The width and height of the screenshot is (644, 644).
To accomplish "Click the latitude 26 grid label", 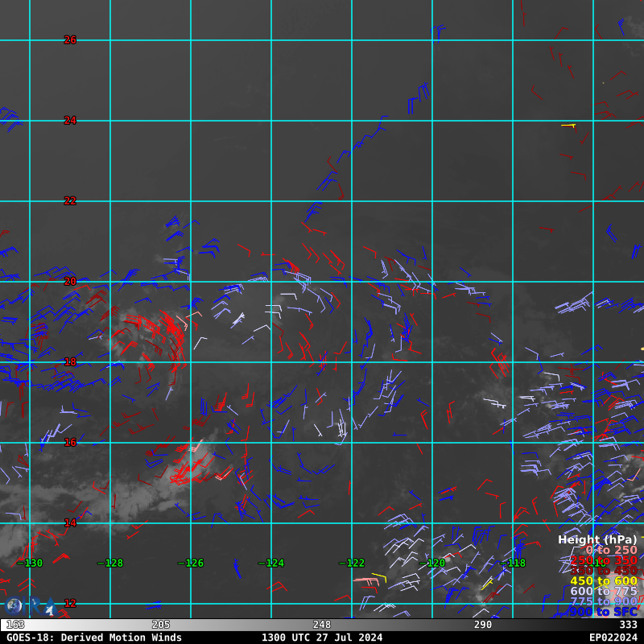I will click(70, 40).
